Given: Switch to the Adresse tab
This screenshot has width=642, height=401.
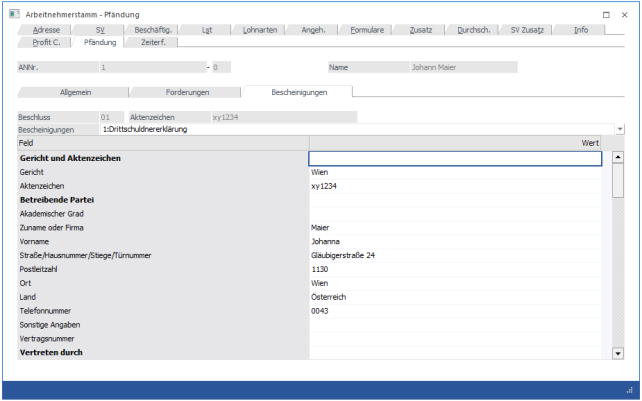Looking at the screenshot, I should pos(46,30).
